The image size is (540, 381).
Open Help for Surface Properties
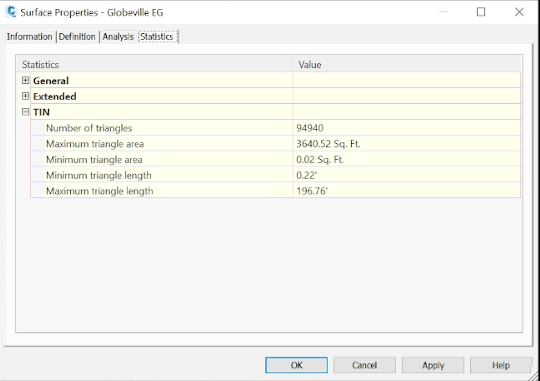pos(501,365)
